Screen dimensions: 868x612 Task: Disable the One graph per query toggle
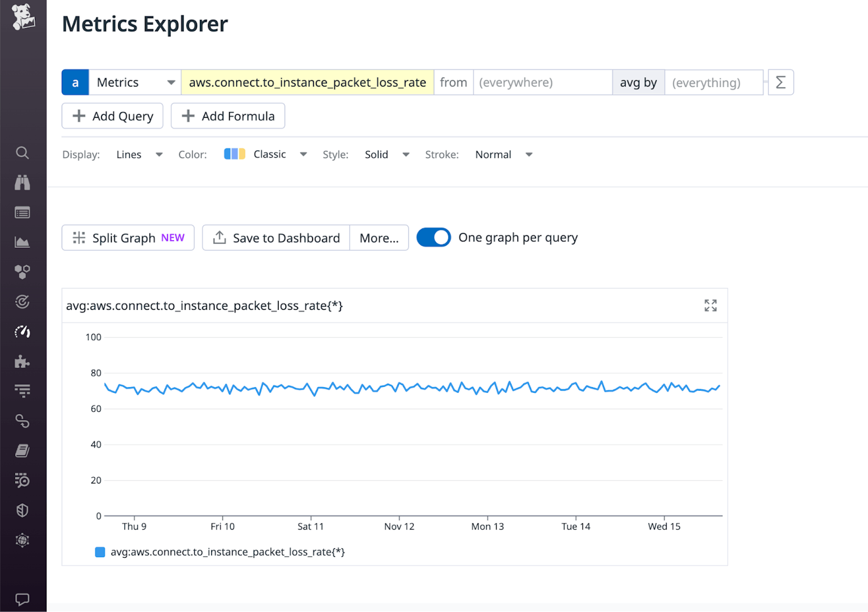click(433, 237)
